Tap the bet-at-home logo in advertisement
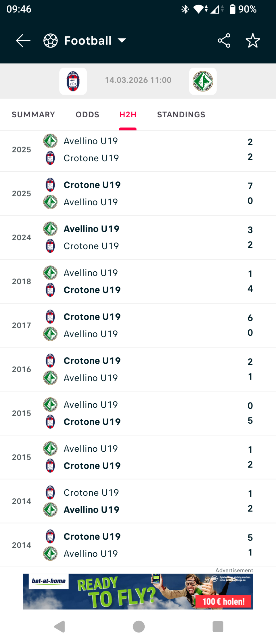 click(x=49, y=581)
